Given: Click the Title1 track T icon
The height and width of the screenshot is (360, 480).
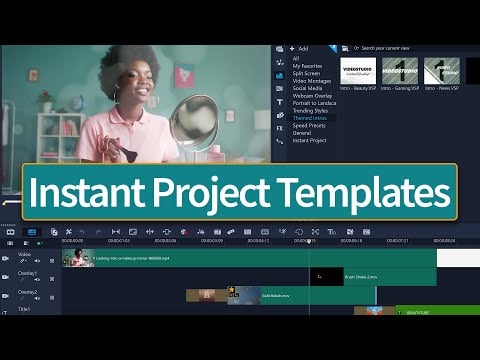Looking at the screenshot, I should (5, 312).
